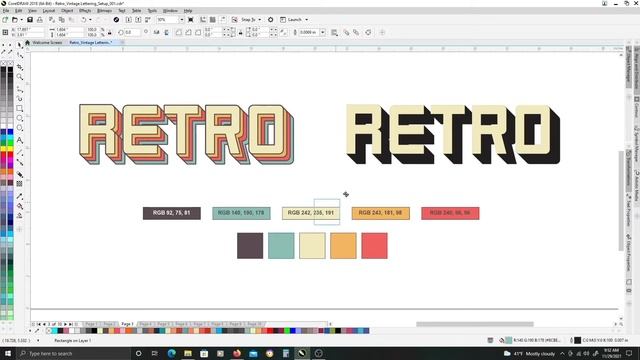Screen dimensions: 640x360
Task: Save the current document
Action: (x=30, y=20)
